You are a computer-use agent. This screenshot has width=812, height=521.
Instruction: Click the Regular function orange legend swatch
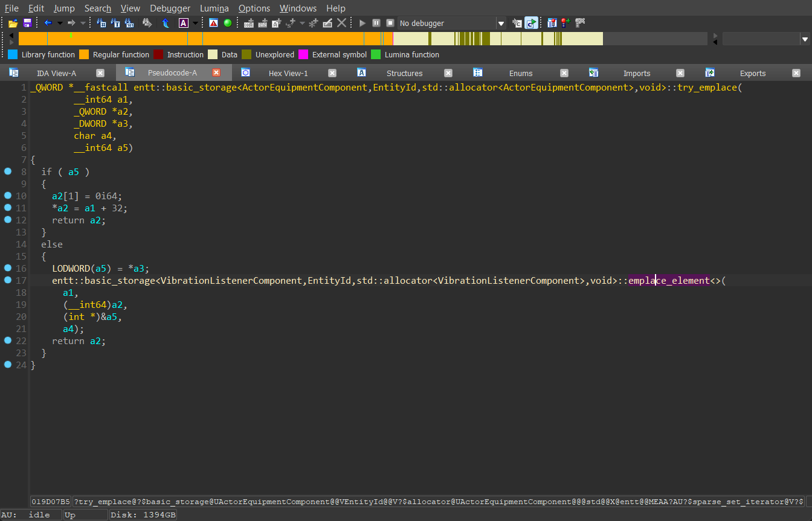coord(84,54)
